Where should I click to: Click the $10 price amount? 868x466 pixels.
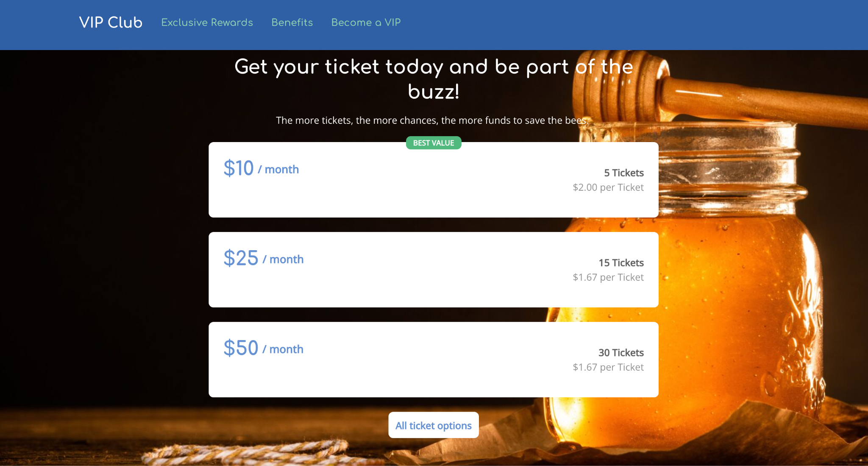pos(239,168)
